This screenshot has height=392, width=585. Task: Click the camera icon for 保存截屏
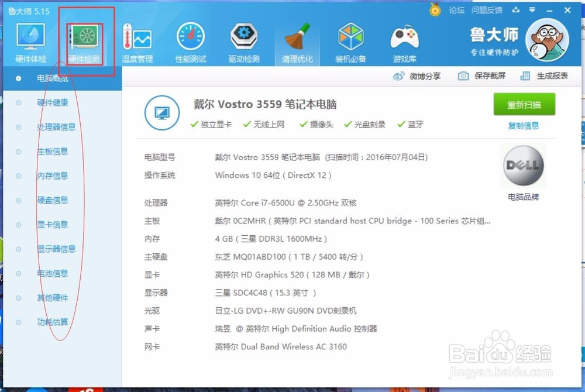coord(463,76)
